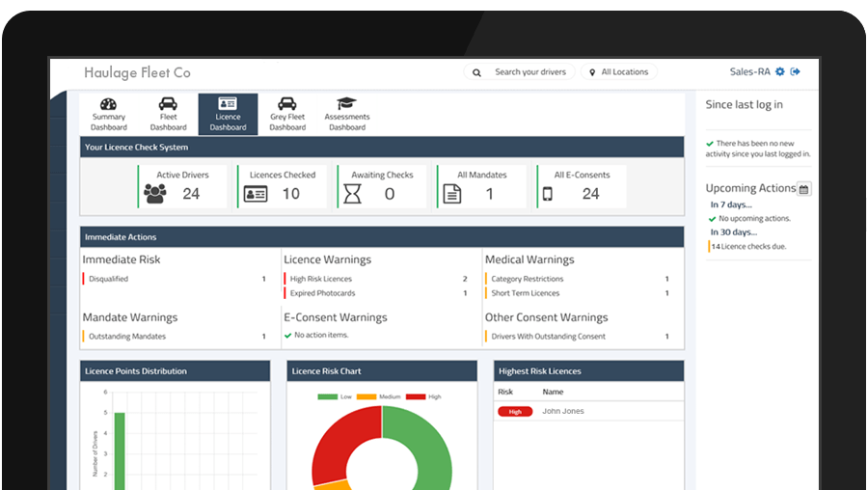Click the red High risk badge
Viewport: 868px width, 490px height.
pyautogui.click(x=515, y=412)
